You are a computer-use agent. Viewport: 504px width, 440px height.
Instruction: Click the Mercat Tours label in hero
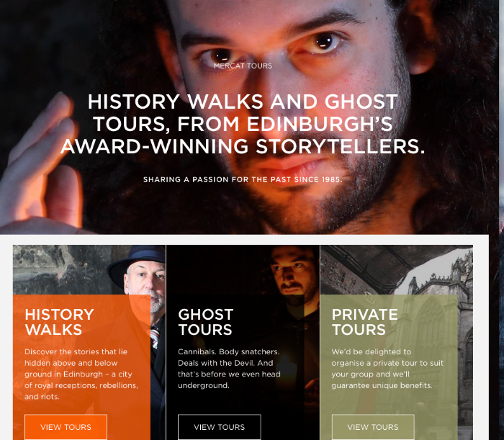pyautogui.click(x=243, y=66)
